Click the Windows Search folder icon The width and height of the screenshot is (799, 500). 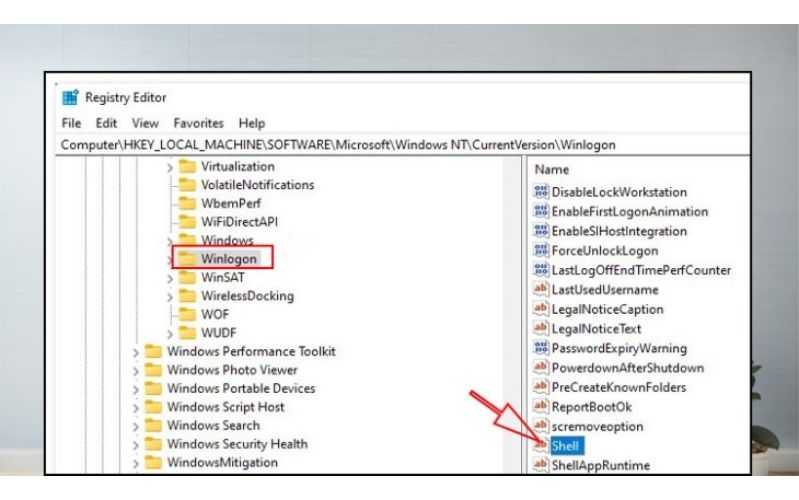click(153, 426)
